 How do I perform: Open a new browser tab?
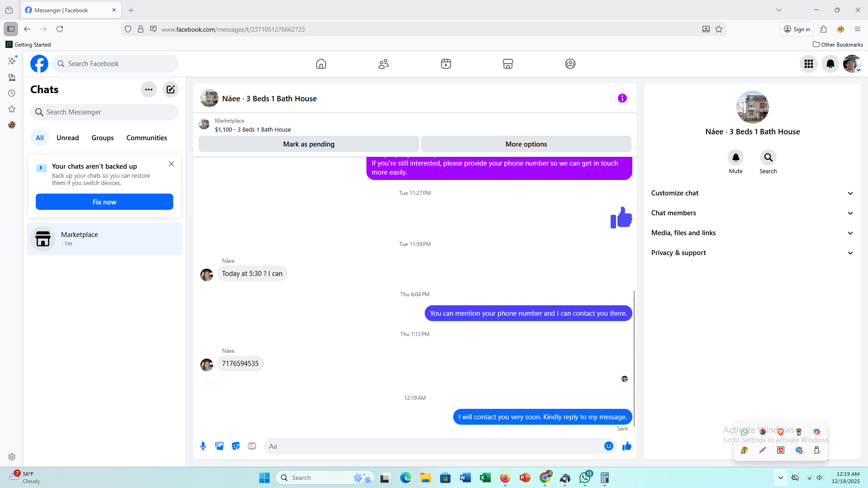pyautogui.click(x=131, y=10)
